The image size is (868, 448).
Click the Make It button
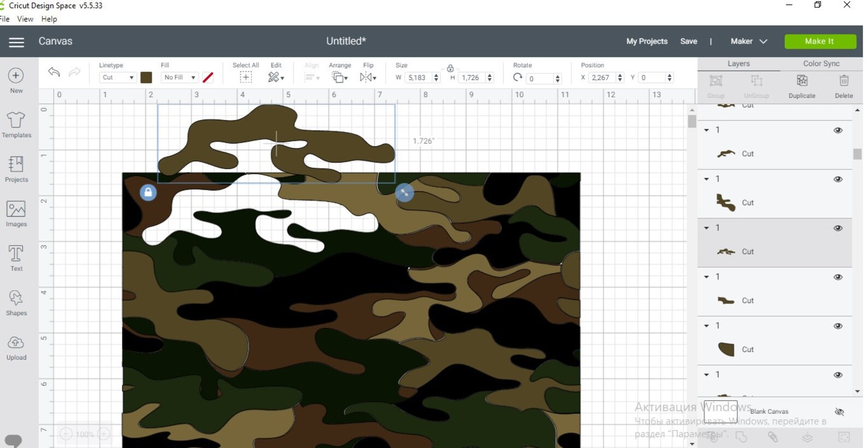point(820,42)
